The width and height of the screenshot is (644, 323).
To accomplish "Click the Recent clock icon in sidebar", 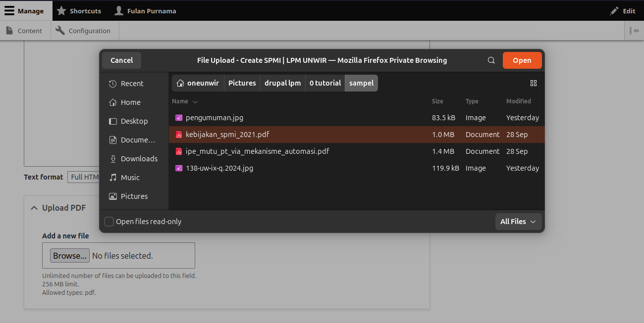I will click(112, 84).
